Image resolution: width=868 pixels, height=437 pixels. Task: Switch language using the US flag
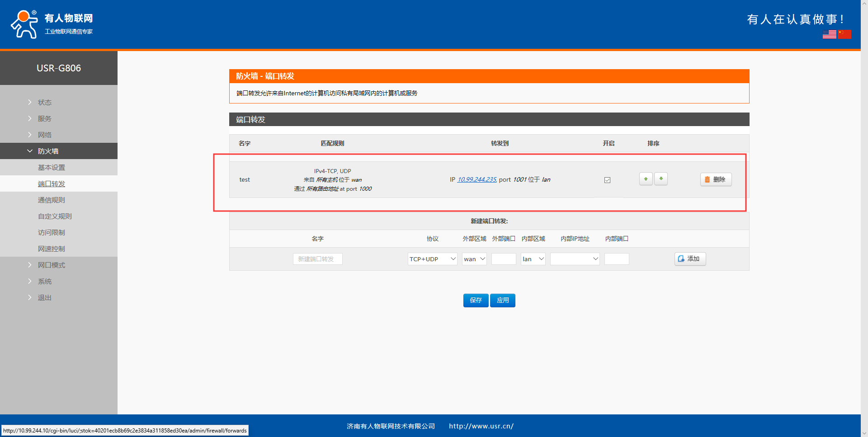click(x=829, y=34)
